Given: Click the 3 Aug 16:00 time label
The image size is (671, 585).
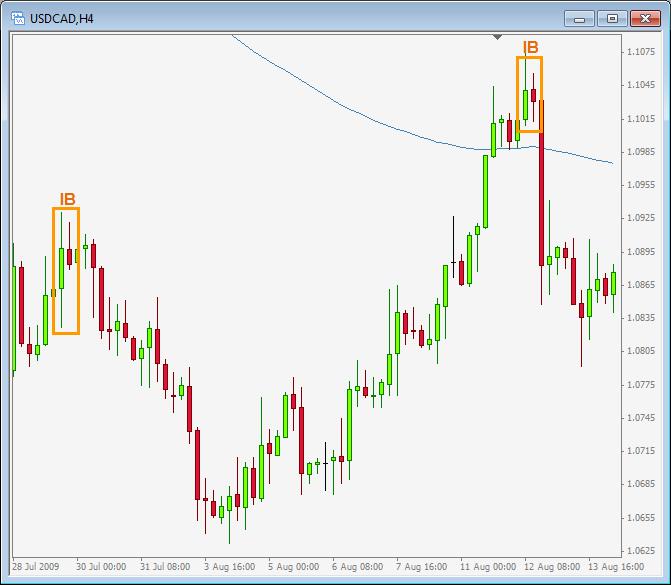Looking at the screenshot, I should [229, 567].
